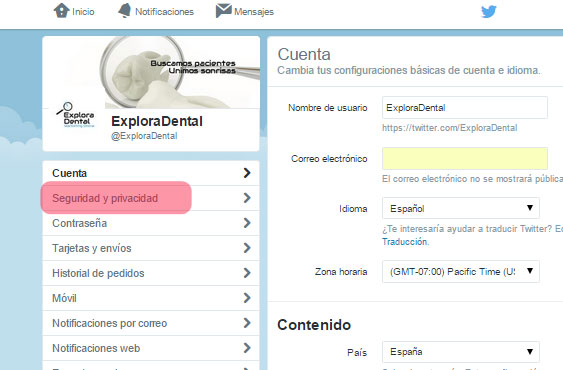Image resolution: width=563 pixels, height=370 pixels.
Task: Open the Cuenta settings section
Action: click(151, 173)
